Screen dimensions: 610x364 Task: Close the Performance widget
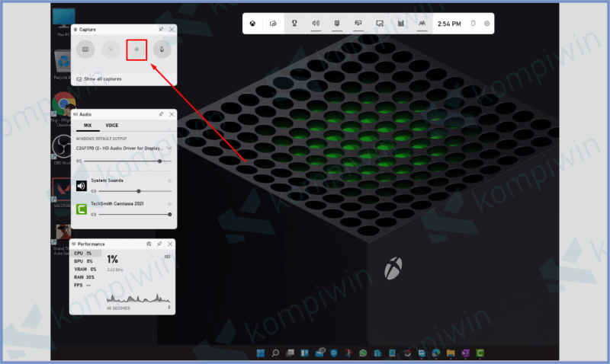pyautogui.click(x=170, y=244)
